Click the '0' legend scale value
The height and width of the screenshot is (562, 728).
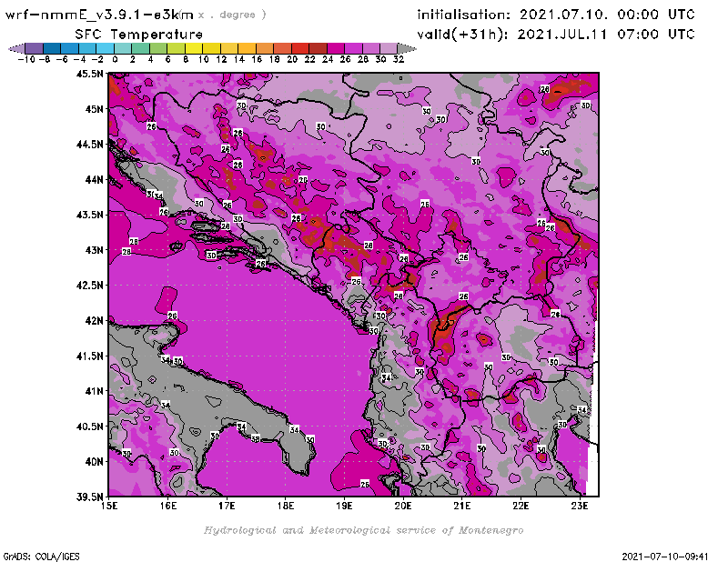(116, 60)
